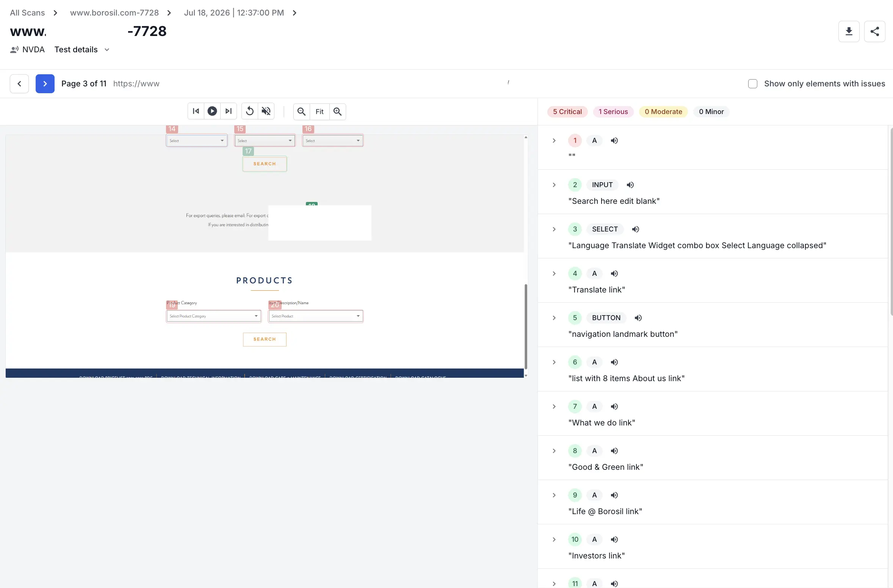The image size is (893, 588).
Task: Filter by 5 Critical issues
Action: (567, 112)
